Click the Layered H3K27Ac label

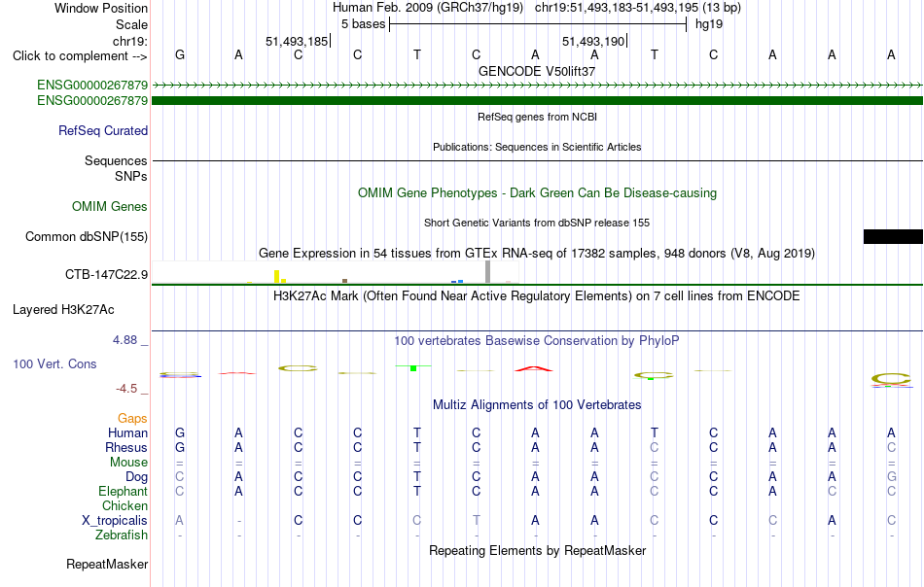point(63,310)
